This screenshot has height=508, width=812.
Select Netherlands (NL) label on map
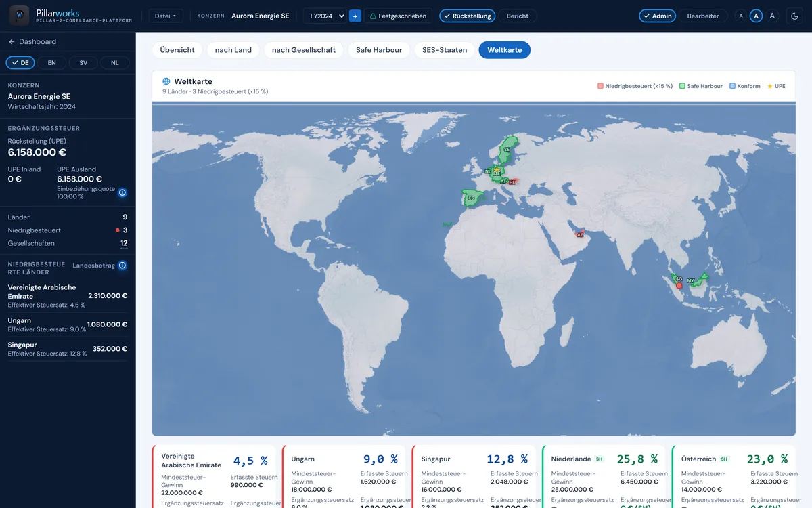[488, 171]
